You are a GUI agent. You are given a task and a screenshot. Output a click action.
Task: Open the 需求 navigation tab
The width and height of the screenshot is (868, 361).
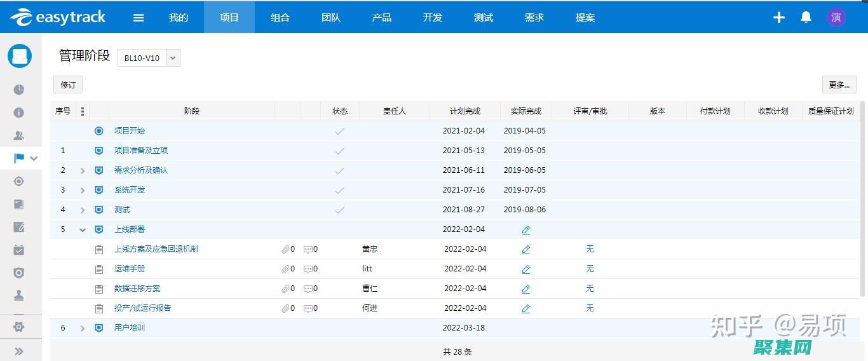(534, 17)
